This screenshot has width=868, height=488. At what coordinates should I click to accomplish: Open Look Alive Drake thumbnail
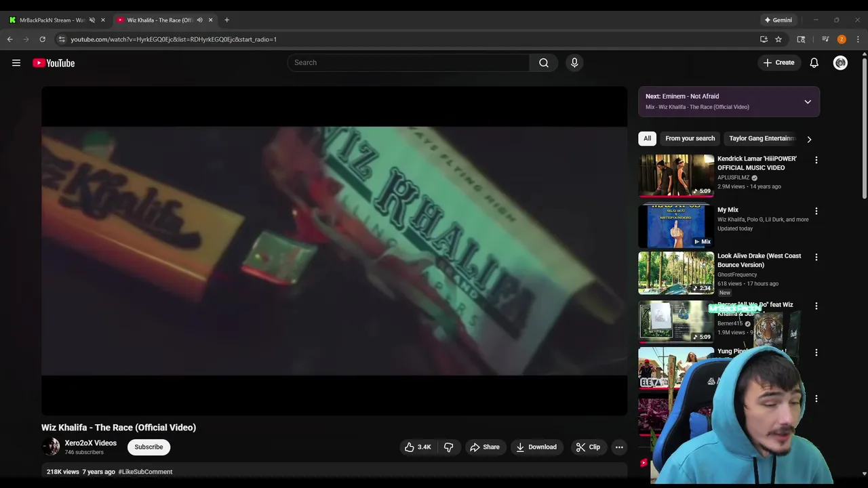[x=676, y=273]
